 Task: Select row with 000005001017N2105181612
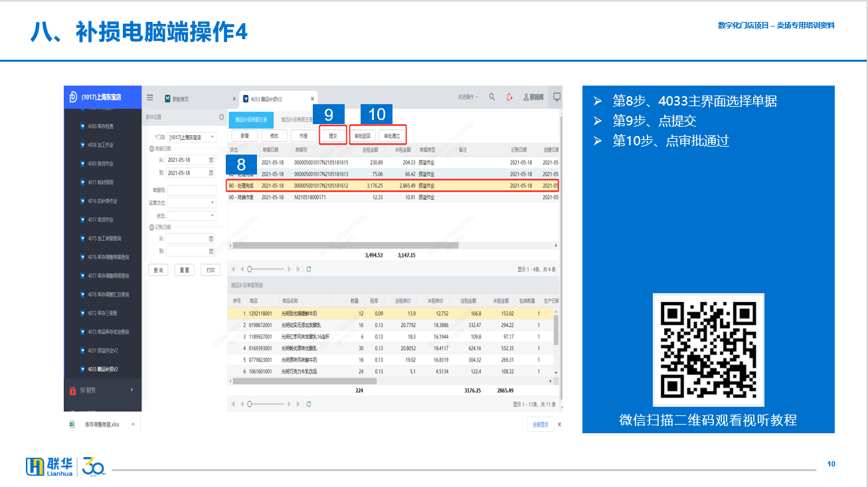[x=392, y=186]
